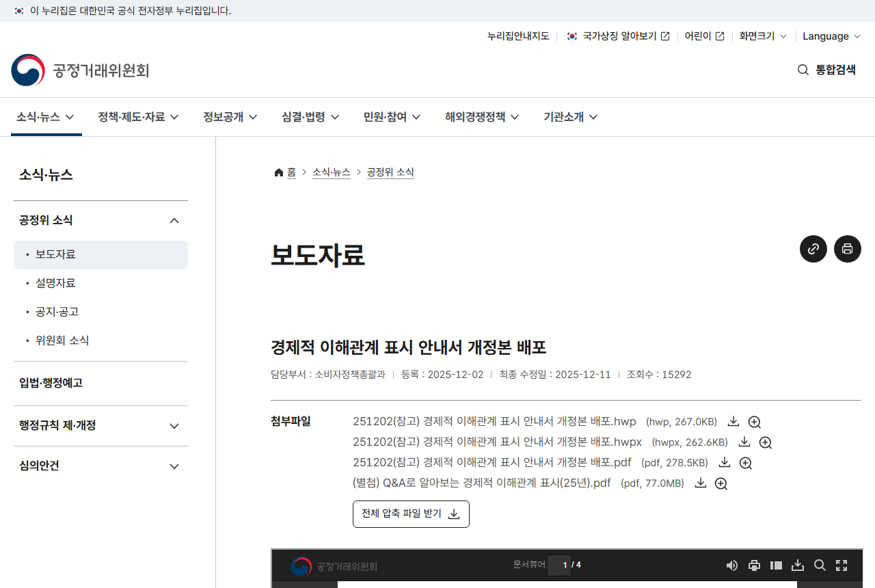875x588 pixels.
Task: Collapse the 공정위 소식 sidebar section
Action: [x=100, y=220]
